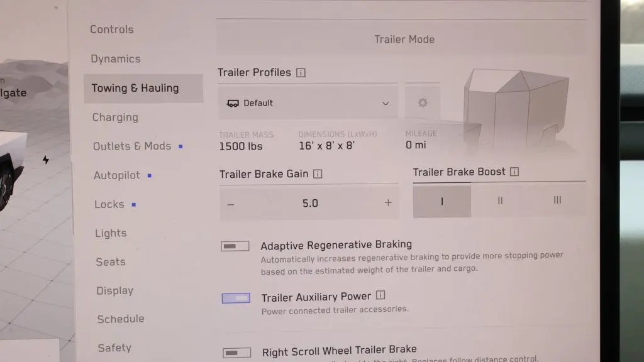Show Trailer Brake Boost info icon
This screenshot has height=362, width=644.
(x=514, y=172)
